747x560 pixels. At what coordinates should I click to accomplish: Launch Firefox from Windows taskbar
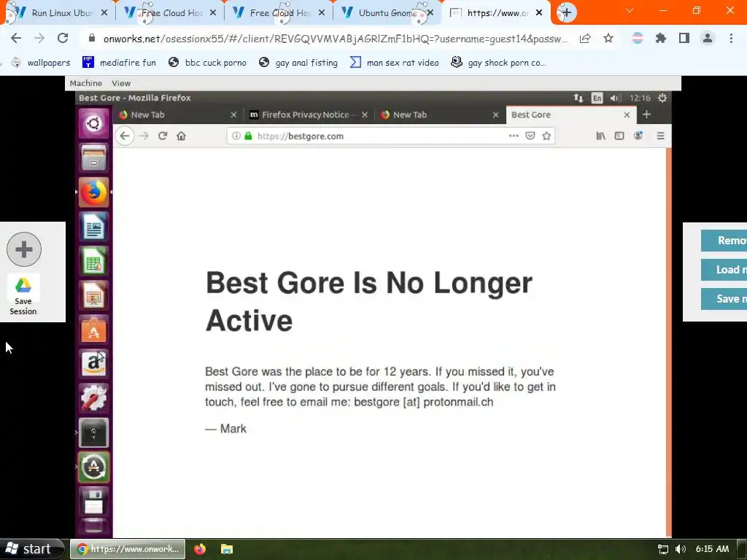[200, 549]
